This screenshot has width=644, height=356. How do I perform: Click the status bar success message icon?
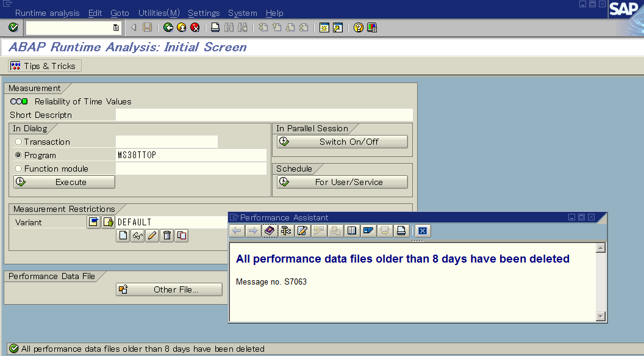click(x=13, y=349)
